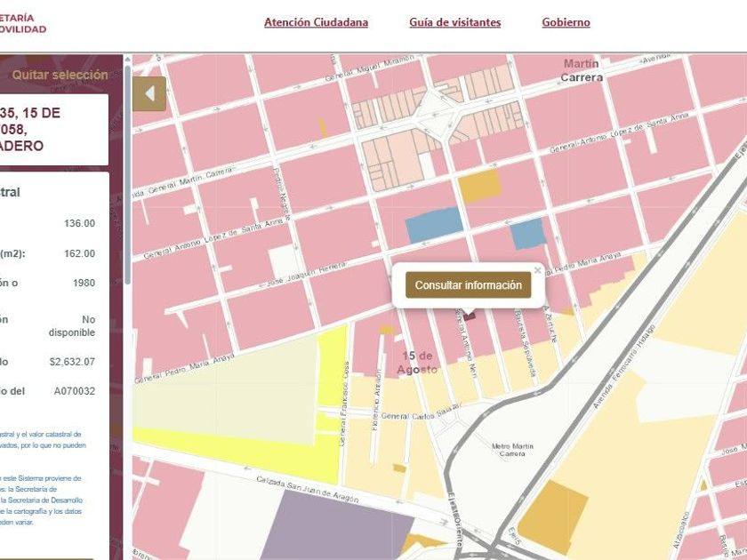Close the Consultar información popup
Screen dimensions: 747x560
tap(537, 270)
